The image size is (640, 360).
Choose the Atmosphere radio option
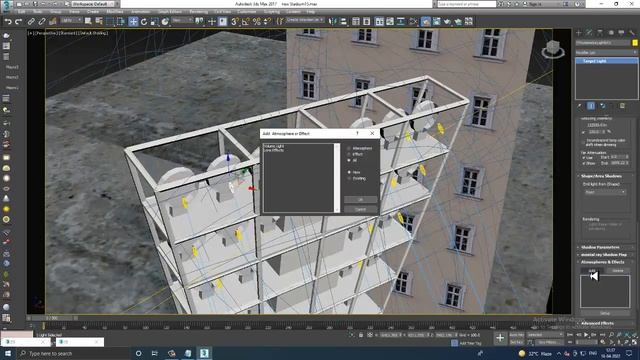tap(360, 148)
